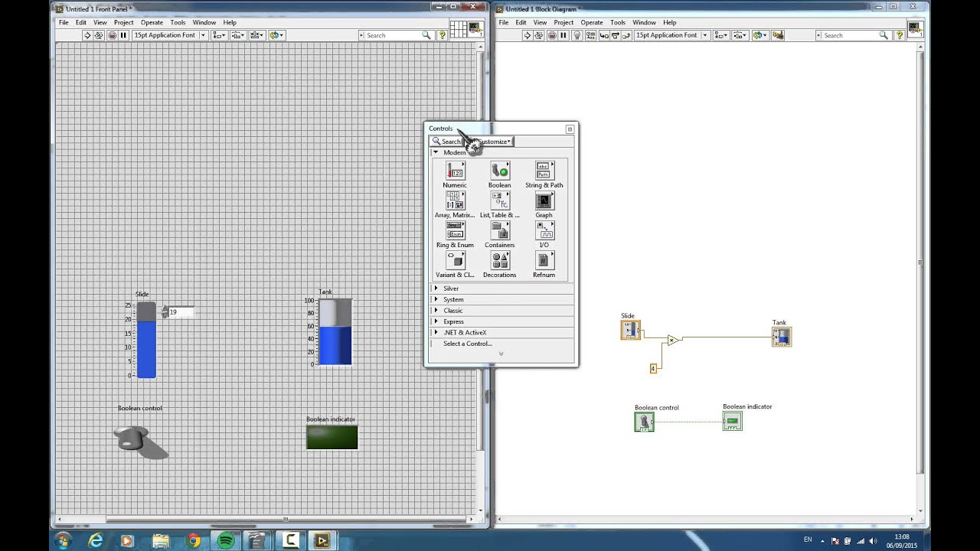Open Block Diagram Align Objects dropdown

point(721,35)
